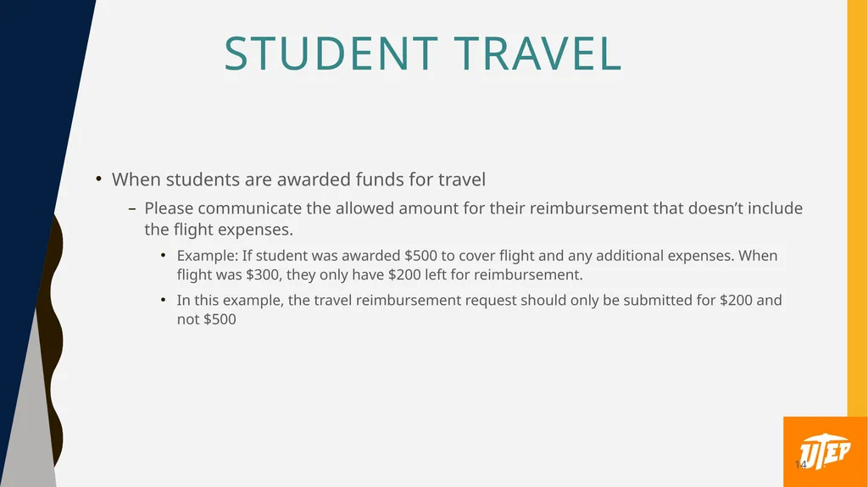The height and width of the screenshot is (487, 868).
Task: Click the 'not $500' text
Action: coord(207,319)
